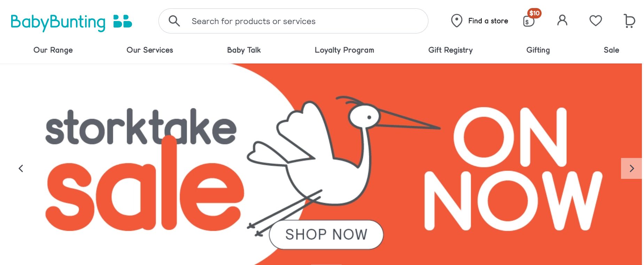Image resolution: width=644 pixels, height=265 pixels.
Task: Open the wishlist heart icon
Action: [x=596, y=21]
